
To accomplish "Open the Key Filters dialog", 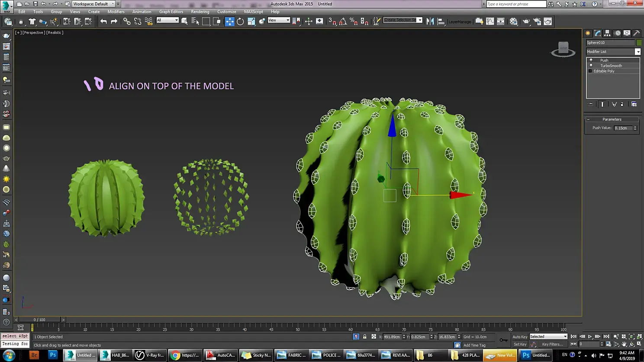I will coord(552,344).
